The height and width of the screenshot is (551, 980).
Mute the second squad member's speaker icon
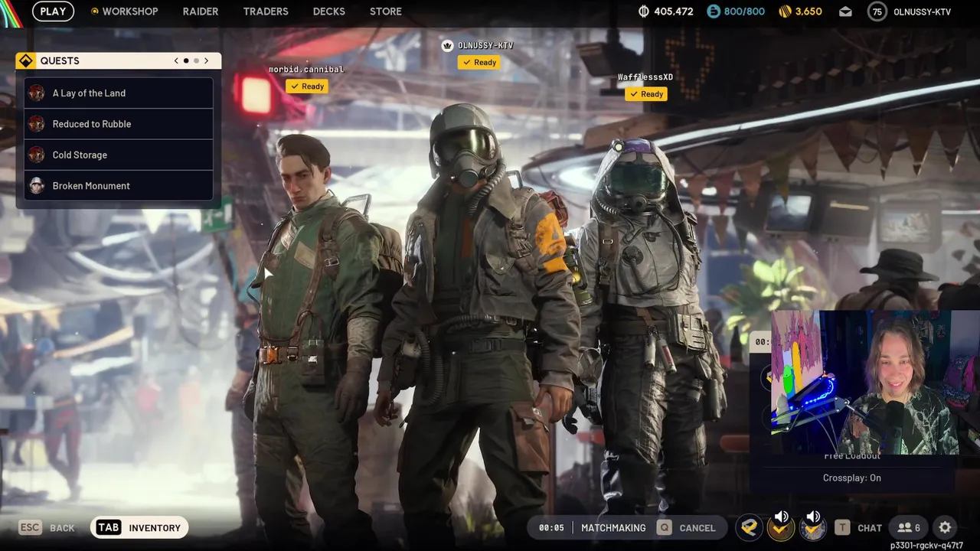(782, 517)
